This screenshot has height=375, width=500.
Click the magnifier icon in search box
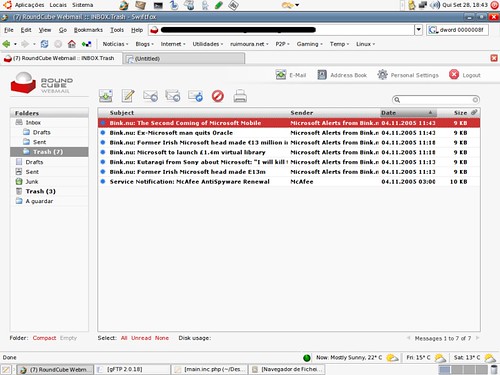397,100
